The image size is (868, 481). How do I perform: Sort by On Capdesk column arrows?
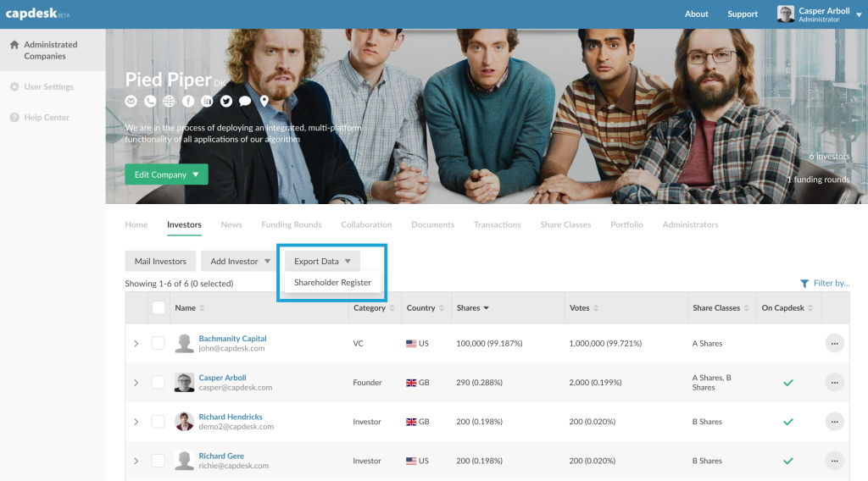coord(810,308)
